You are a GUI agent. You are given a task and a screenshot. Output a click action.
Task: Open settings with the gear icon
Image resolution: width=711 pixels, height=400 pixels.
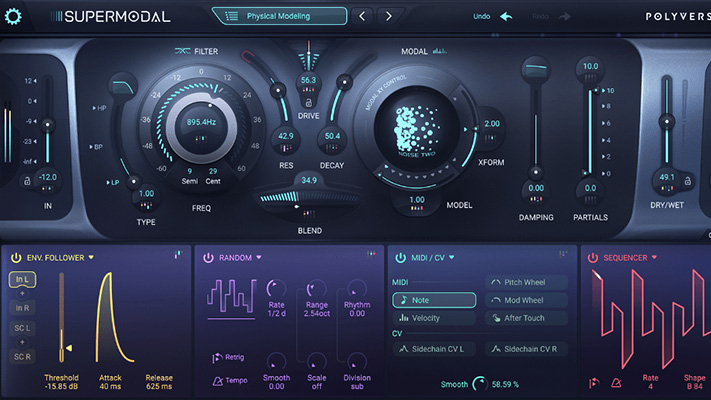tap(13, 17)
